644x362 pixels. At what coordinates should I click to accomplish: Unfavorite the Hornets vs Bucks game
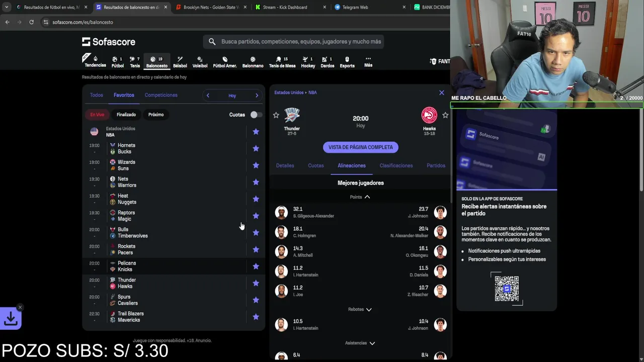(256, 148)
